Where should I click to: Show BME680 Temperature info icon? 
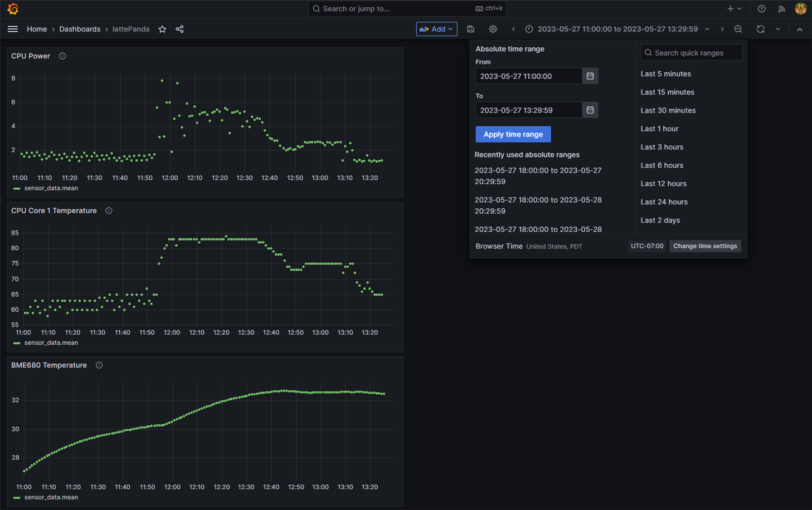click(99, 365)
